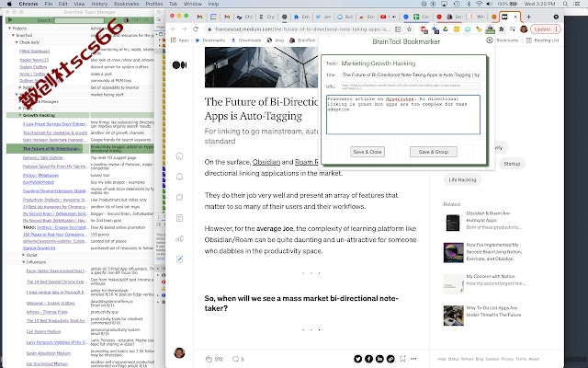Open Spotlight search in menu bar
588x368 pixels.
[566, 4]
